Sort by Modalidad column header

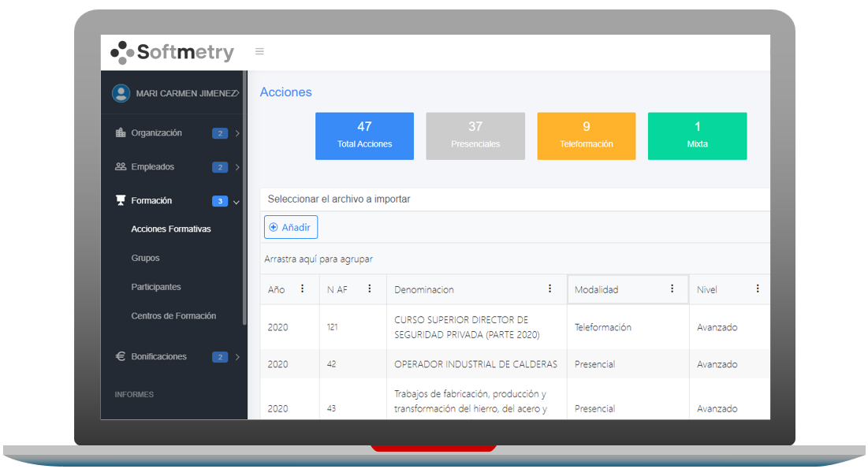point(596,289)
